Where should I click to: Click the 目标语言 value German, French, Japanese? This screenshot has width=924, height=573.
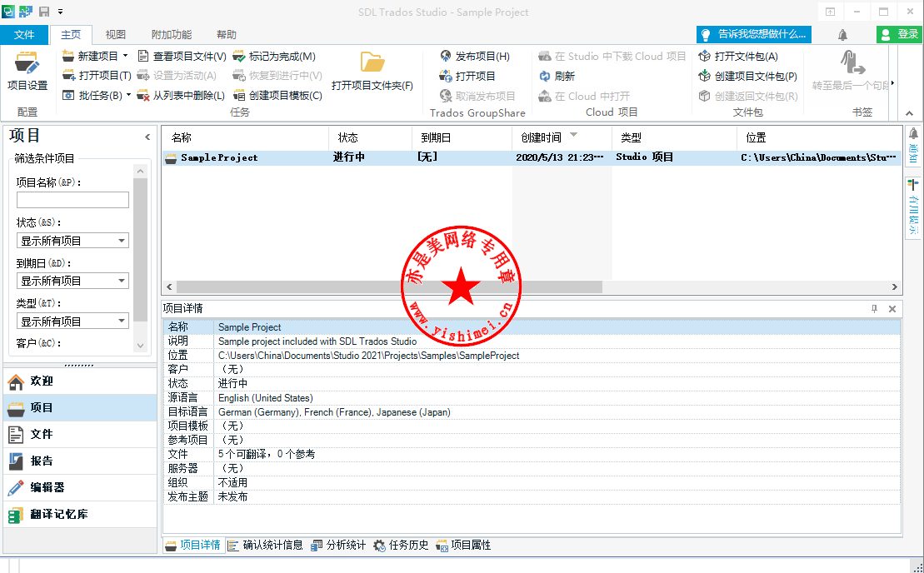[x=334, y=412]
